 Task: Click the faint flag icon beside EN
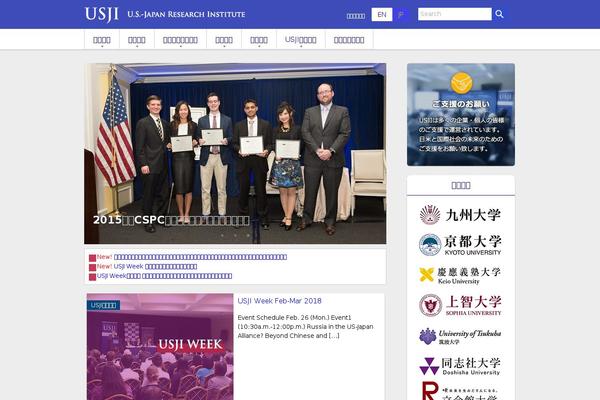click(401, 15)
